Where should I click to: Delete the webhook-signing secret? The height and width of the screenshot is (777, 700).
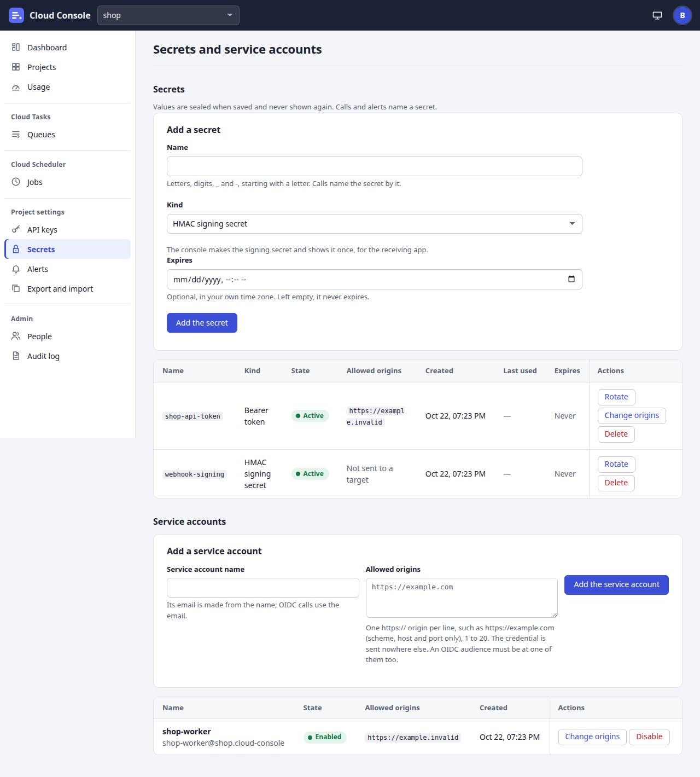point(616,483)
